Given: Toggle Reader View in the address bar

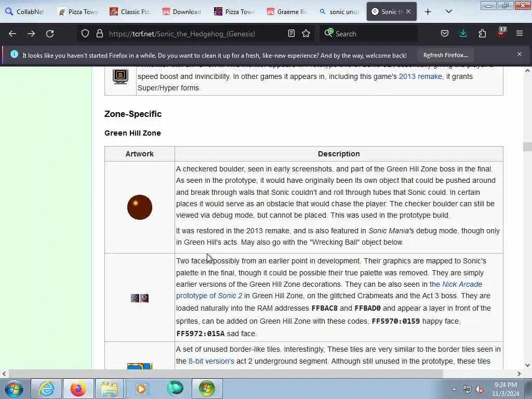Looking at the screenshot, I should [x=291, y=34].
